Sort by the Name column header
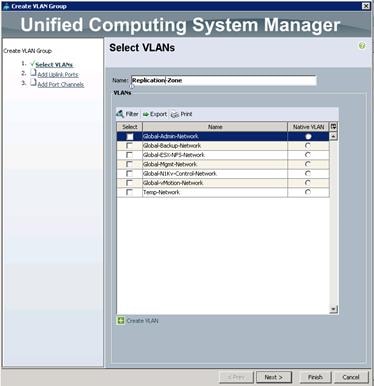 (215, 127)
